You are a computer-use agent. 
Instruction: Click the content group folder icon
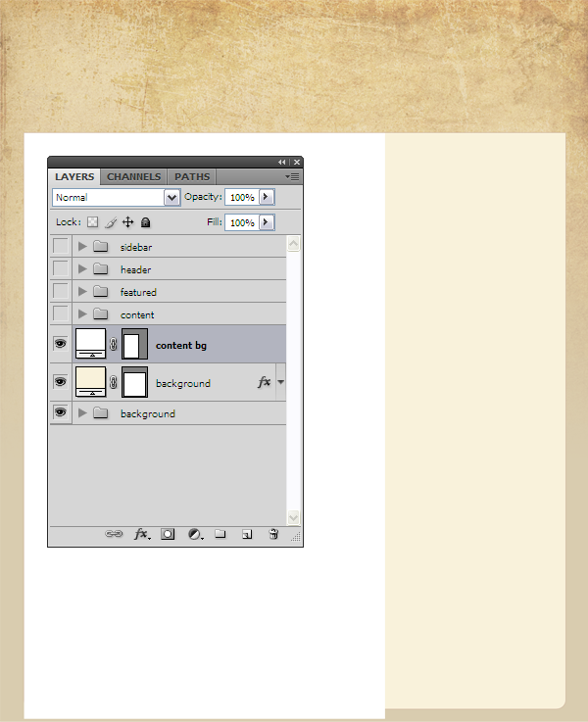pos(100,314)
